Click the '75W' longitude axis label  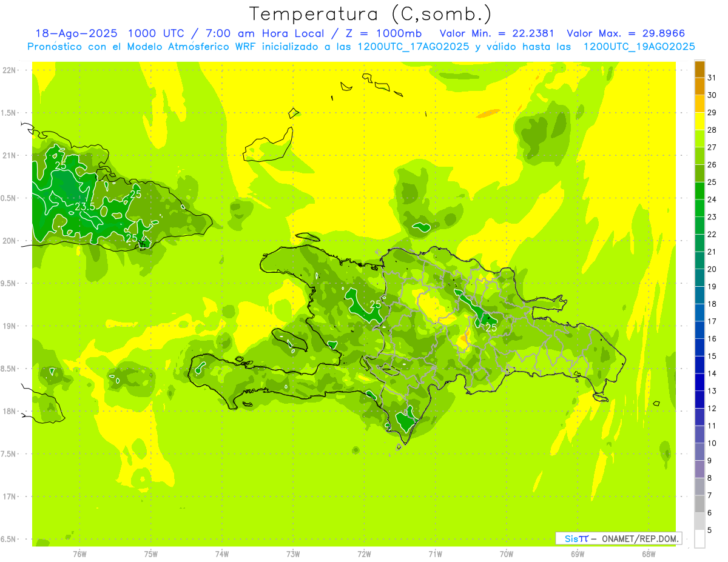coord(151,554)
